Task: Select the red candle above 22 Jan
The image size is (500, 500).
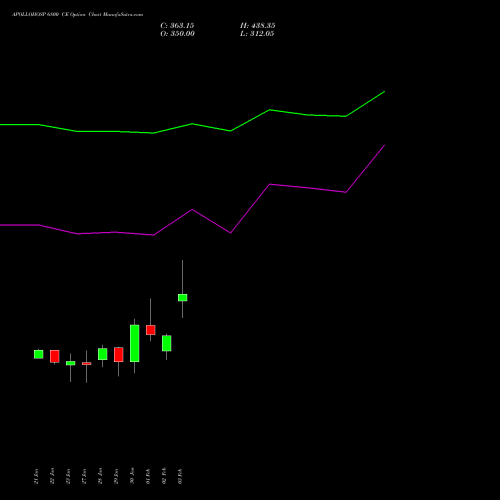Action: tap(55, 356)
